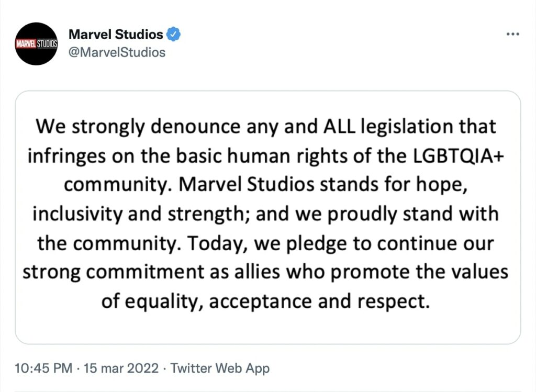Click the blue verified badge

[173, 34]
